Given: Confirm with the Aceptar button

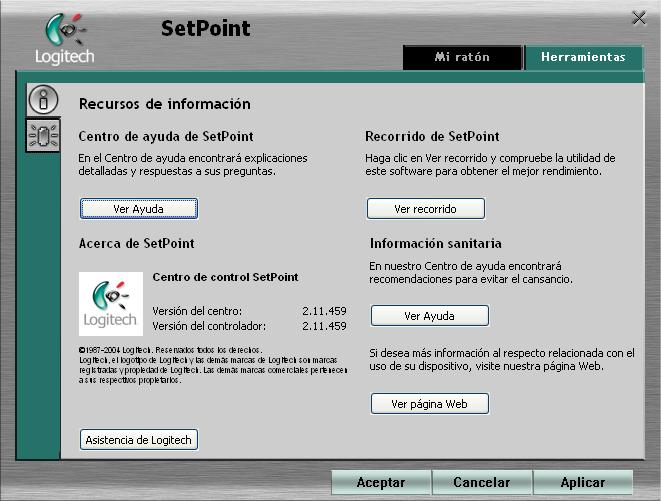Looking at the screenshot, I should 381,482.
